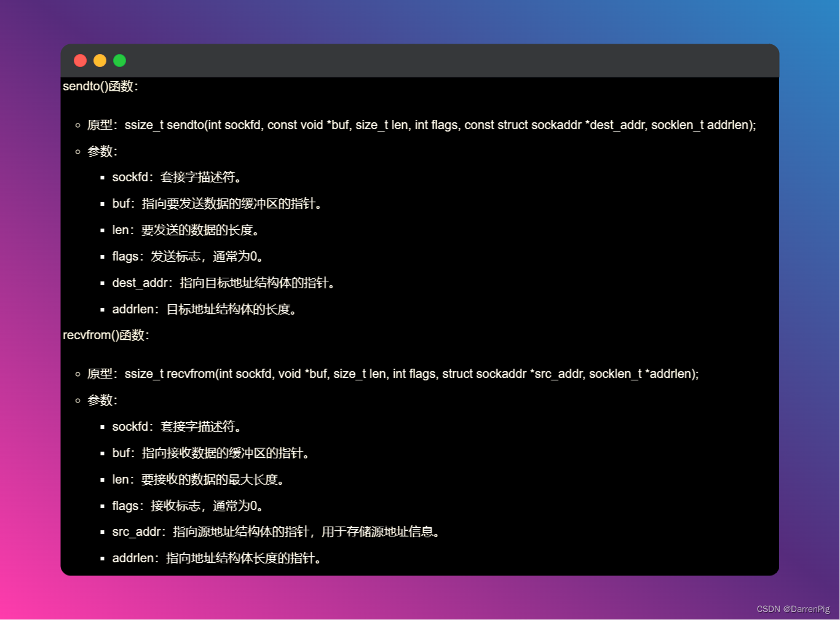Click the 'recvfrom()函数:' heading
This screenshot has height=620, width=840.
[x=106, y=336]
